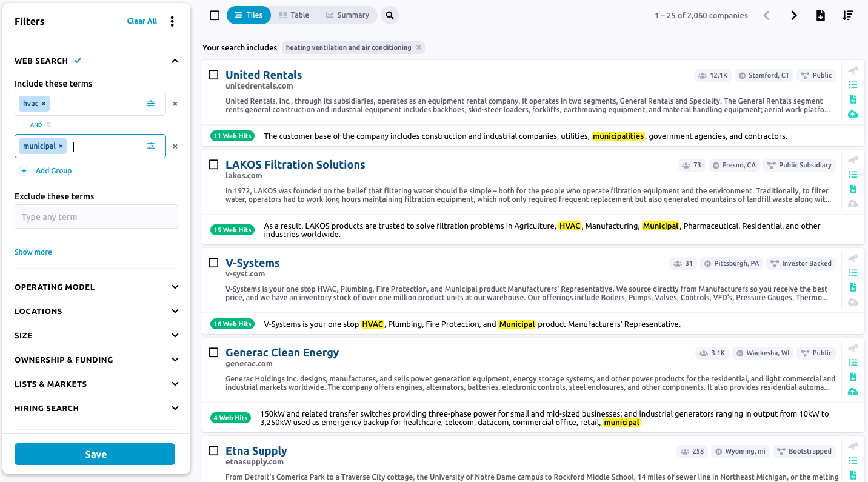This screenshot has height=482, width=868.
Task: Open the search magnifier in the toolbar
Action: pos(390,15)
